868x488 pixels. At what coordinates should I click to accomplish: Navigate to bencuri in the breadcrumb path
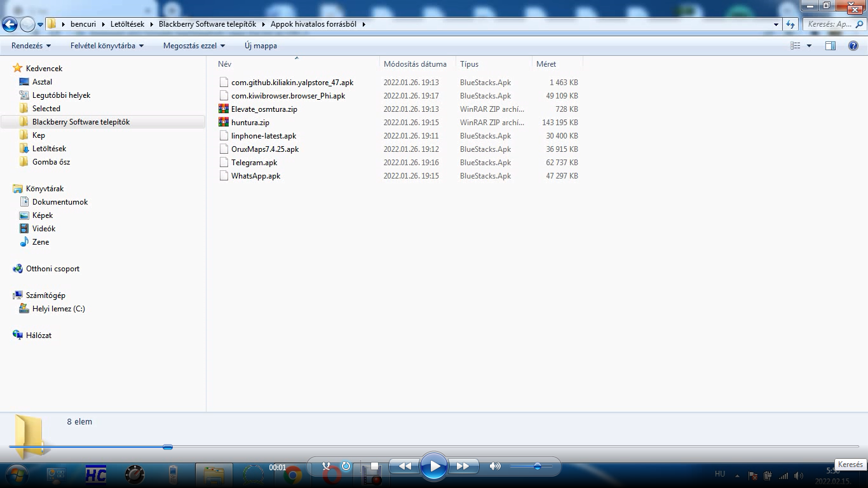click(83, 24)
